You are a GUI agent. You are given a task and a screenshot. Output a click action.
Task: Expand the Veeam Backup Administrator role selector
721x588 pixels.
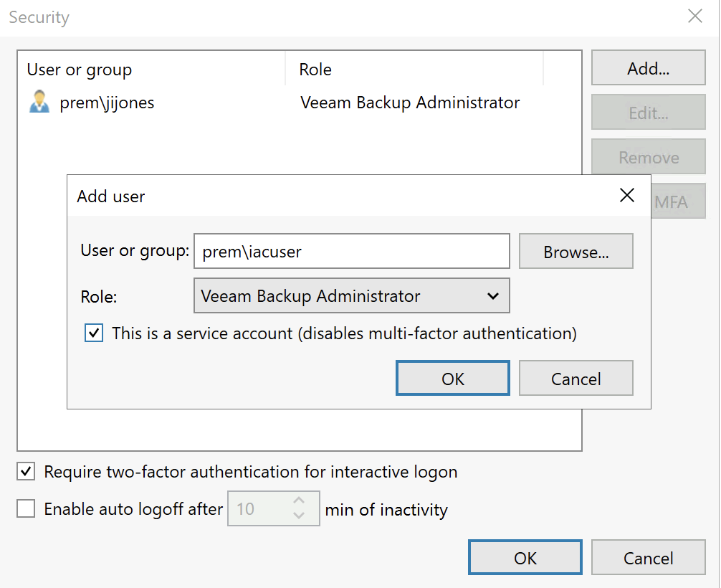point(351,295)
